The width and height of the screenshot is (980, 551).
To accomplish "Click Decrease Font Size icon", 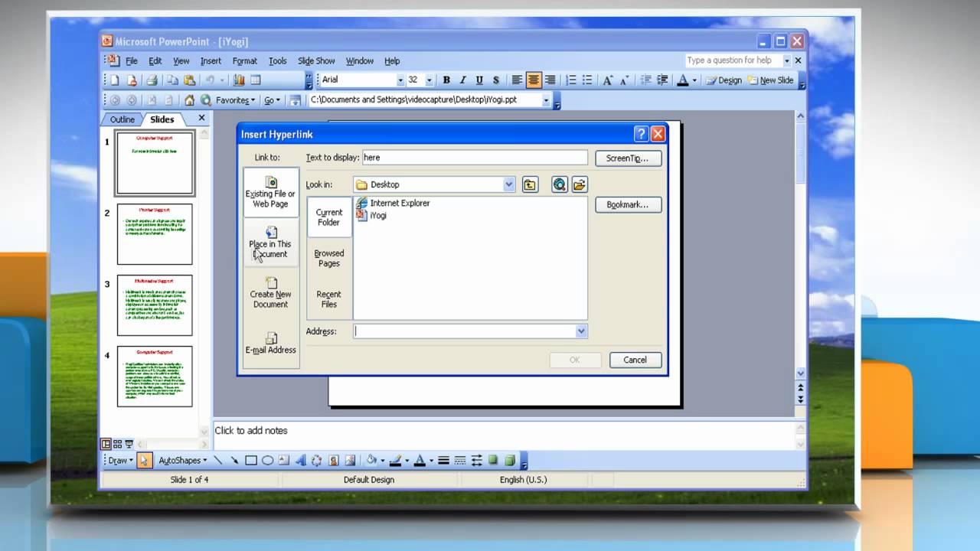I will tap(623, 80).
